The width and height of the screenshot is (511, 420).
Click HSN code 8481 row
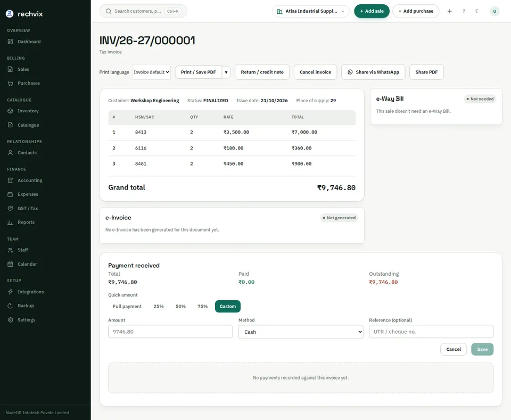coord(232,163)
